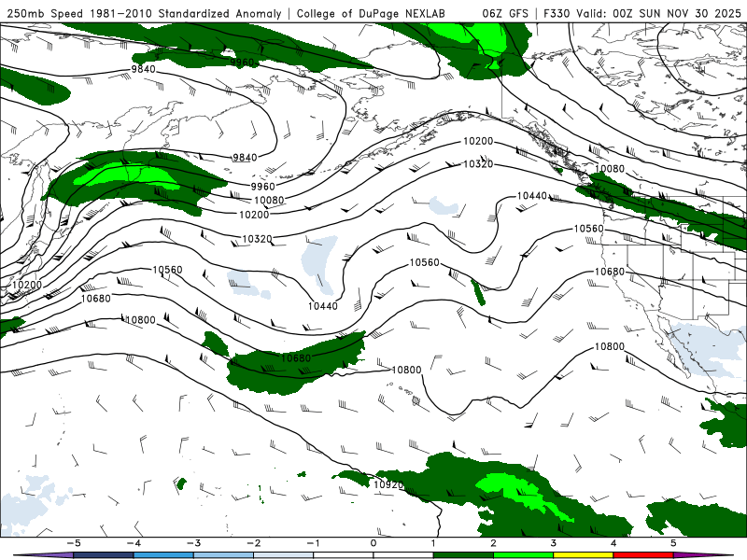Screen dimensions: 747x560
Task: Pick the dark green legend segment between 1 and 2
Action: point(463,555)
